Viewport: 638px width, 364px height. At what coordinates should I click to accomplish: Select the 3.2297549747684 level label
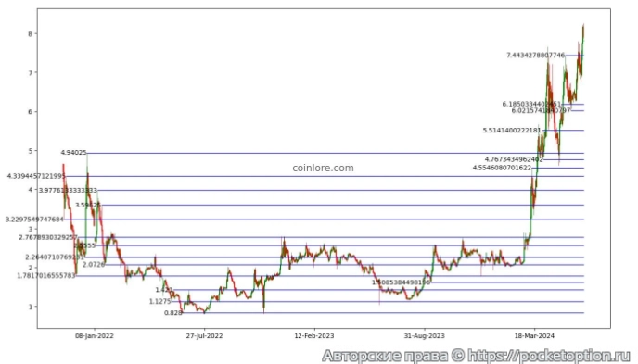(34, 220)
